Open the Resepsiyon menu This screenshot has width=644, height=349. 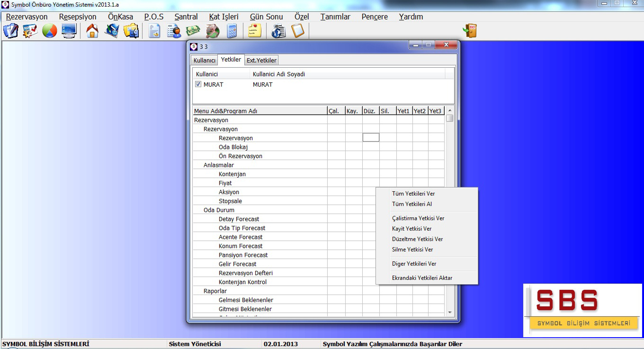pyautogui.click(x=78, y=17)
